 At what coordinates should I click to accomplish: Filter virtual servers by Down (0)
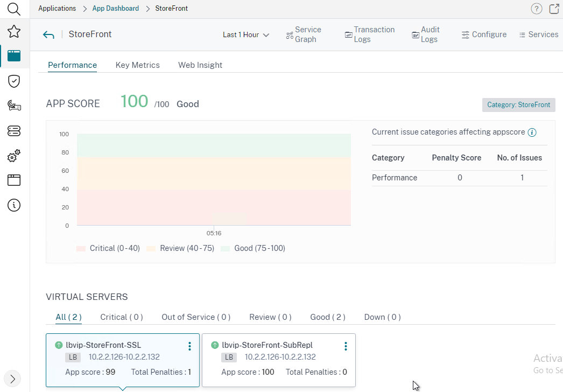coord(382,317)
